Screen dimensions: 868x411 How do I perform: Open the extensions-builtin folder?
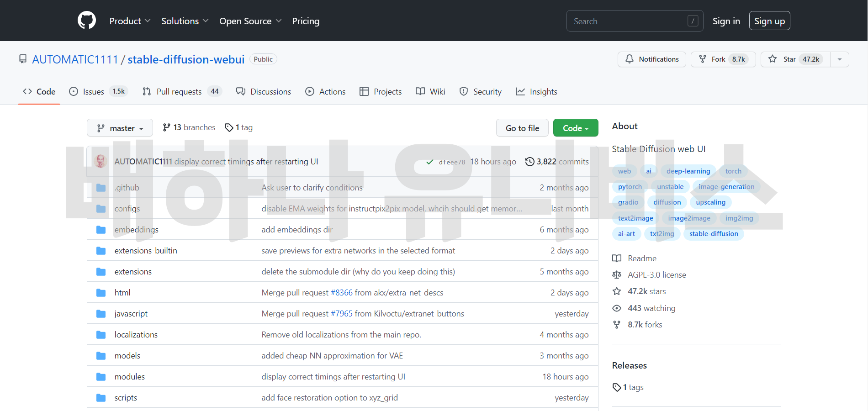[146, 251]
